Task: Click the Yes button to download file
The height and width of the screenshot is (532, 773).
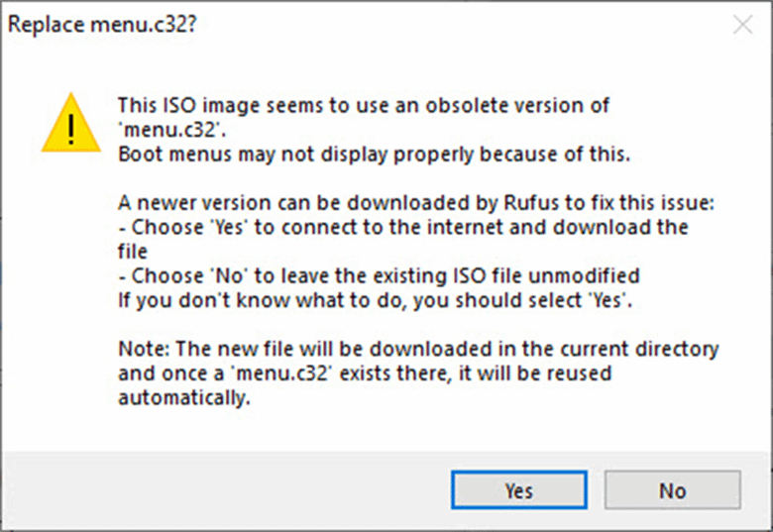Action: (x=518, y=490)
